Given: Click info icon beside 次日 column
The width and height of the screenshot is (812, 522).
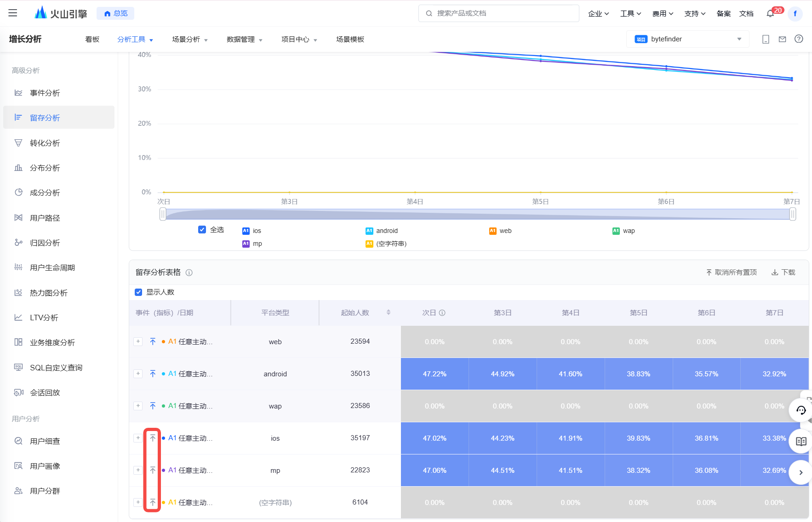Looking at the screenshot, I should coord(442,313).
